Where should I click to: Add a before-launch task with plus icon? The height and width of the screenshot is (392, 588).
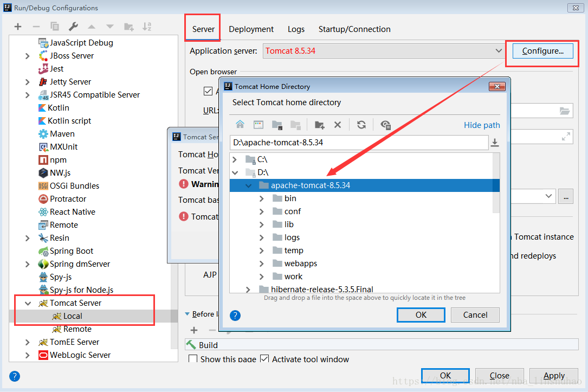click(x=194, y=330)
